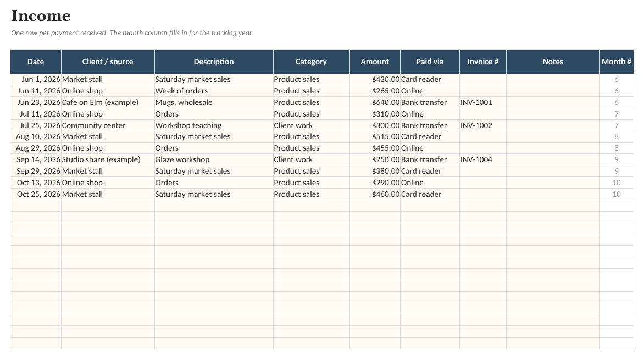Screen dimensions: 644x359
Task: Click the Week of orders description
Action: pyautogui.click(x=214, y=91)
